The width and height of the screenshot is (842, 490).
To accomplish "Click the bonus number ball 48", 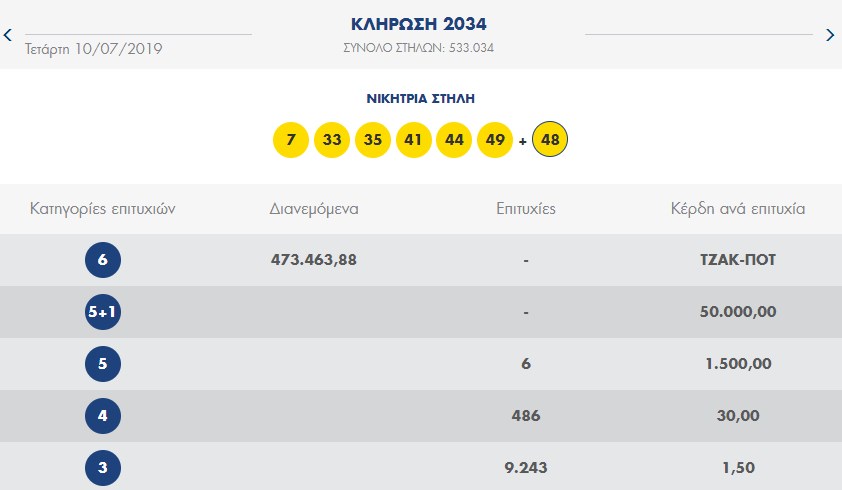I will pyautogui.click(x=550, y=140).
